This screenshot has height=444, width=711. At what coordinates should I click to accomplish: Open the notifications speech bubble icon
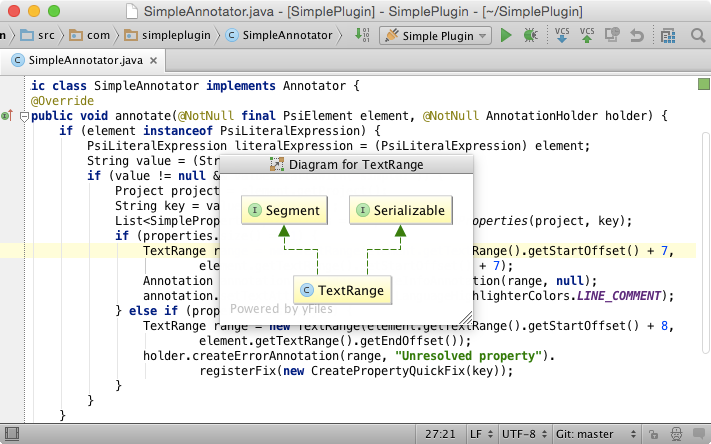click(x=700, y=434)
